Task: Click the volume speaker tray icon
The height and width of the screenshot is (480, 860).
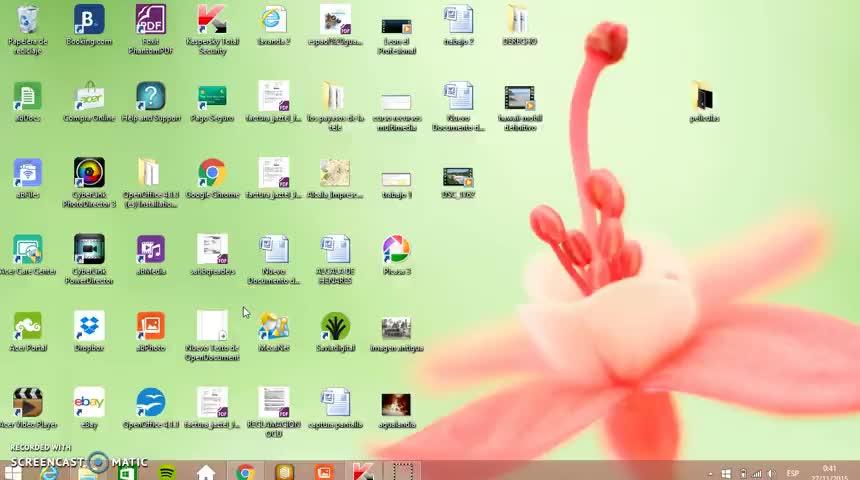Action: point(770,473)
